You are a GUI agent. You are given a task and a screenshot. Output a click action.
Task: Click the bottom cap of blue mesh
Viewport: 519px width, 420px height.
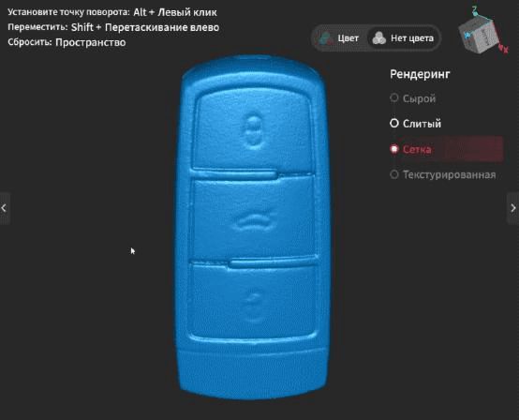[x=252, y=372]
